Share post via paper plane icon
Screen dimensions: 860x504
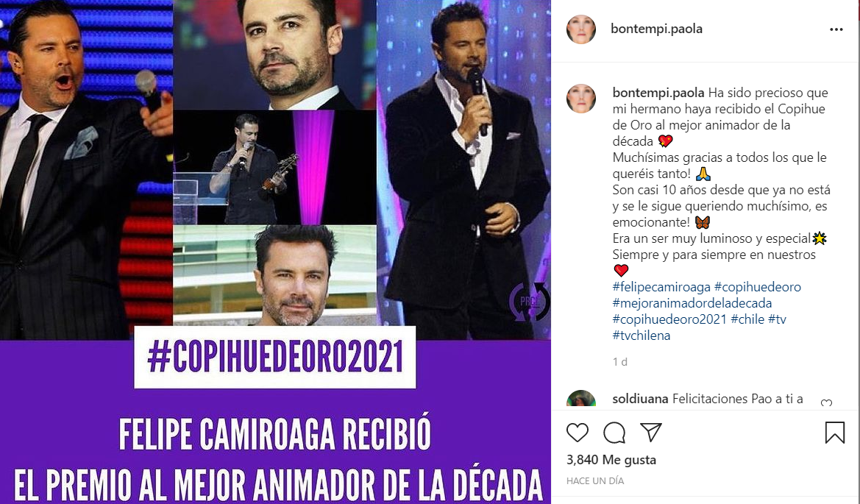(651, 432)
